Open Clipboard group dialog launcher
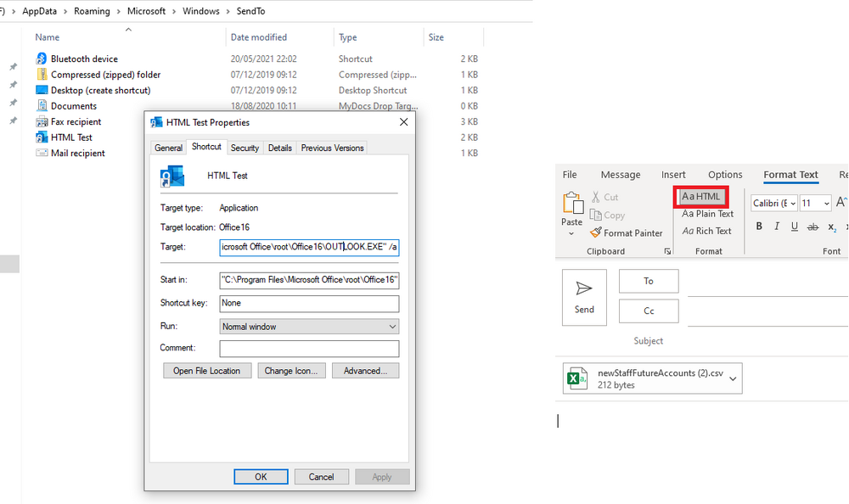Viewport: 849px width, 504px height. [667, 251]
